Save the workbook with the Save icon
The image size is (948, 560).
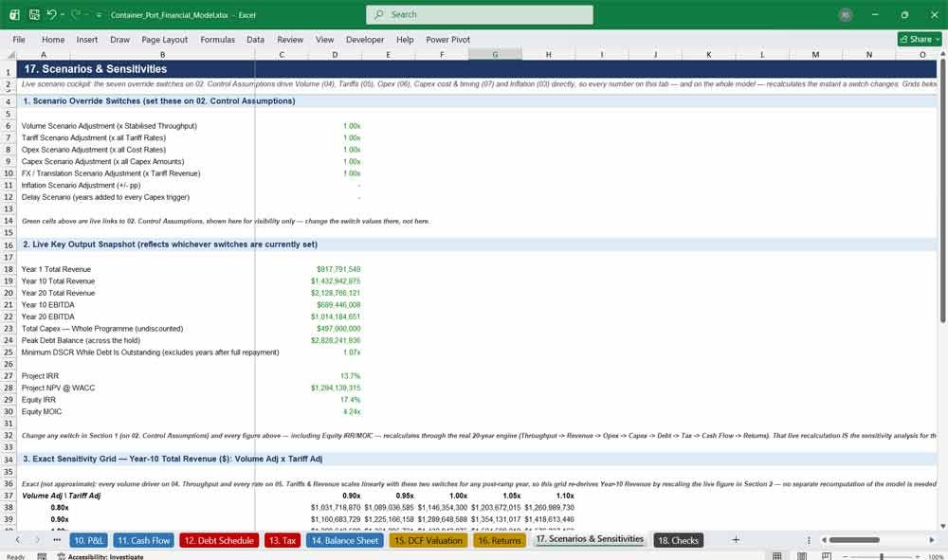tap(34, 14)
